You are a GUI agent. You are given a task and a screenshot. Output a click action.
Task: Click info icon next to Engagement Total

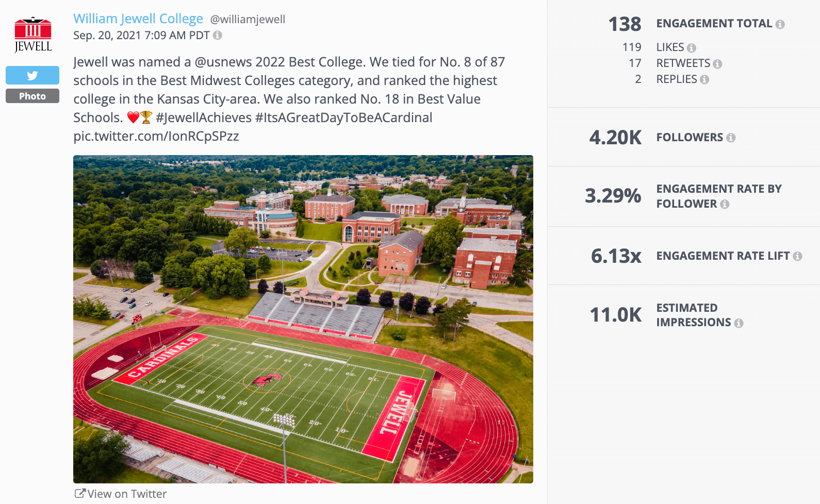click(781, 24)
